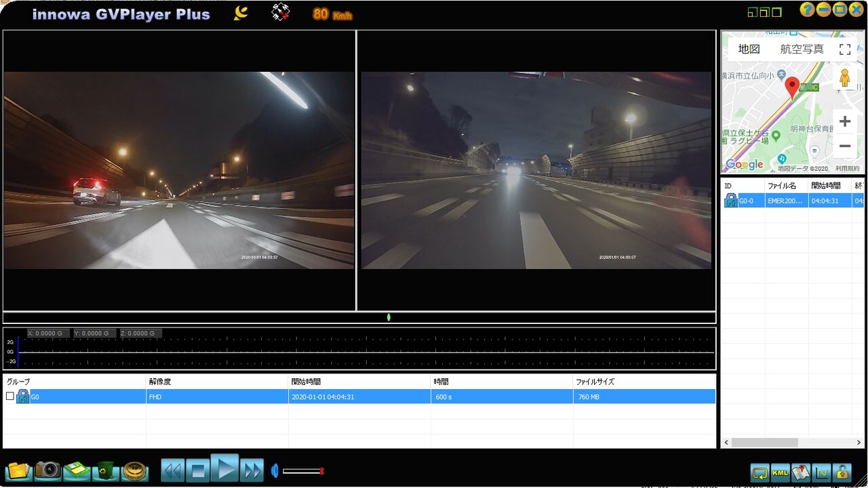
Task: Sort by the 解像度 column header
Action: 218,382
